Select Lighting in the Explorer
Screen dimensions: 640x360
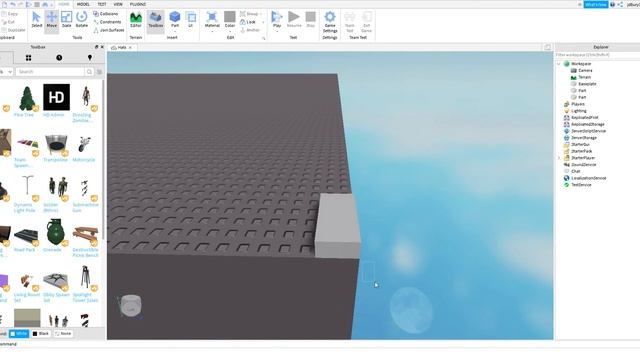click(x=579, y=111)
